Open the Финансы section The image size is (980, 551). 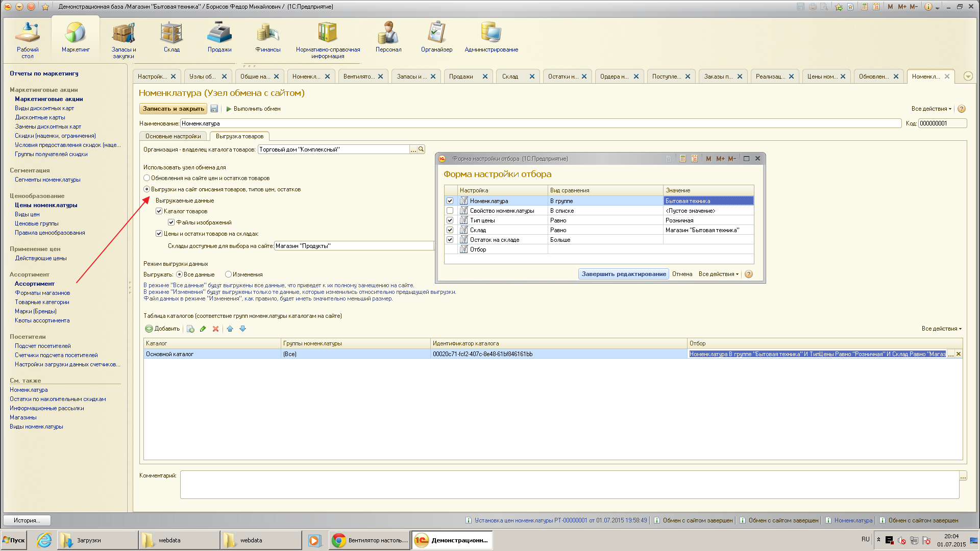tap(268, 37)
